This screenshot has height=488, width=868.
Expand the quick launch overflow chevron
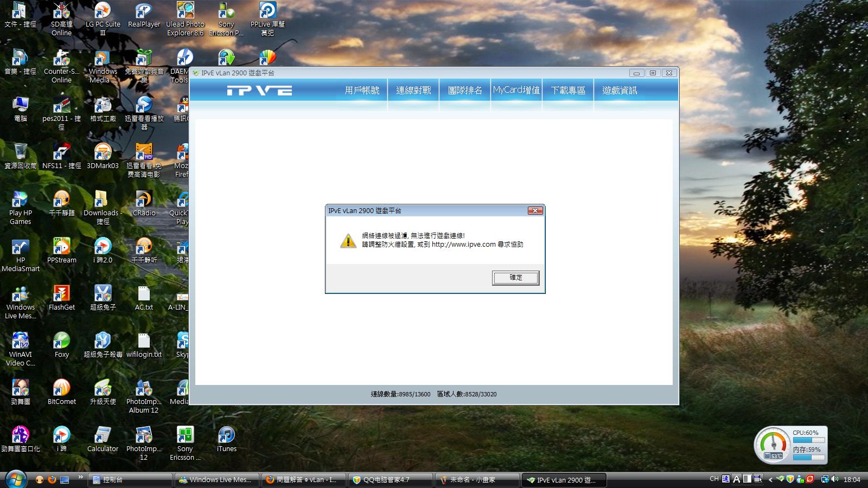coord(80,477)
